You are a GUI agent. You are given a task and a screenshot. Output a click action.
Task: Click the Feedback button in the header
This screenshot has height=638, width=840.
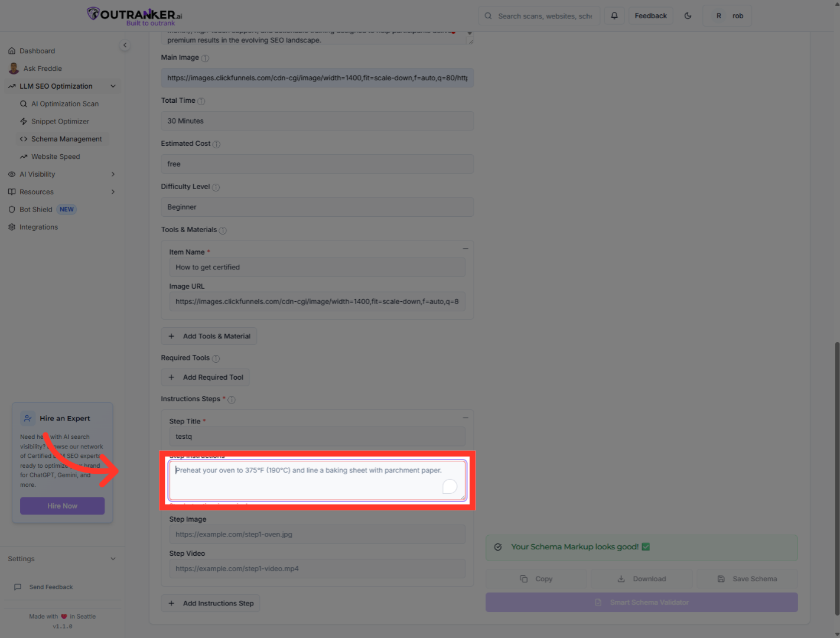click(x=650, y=16)
